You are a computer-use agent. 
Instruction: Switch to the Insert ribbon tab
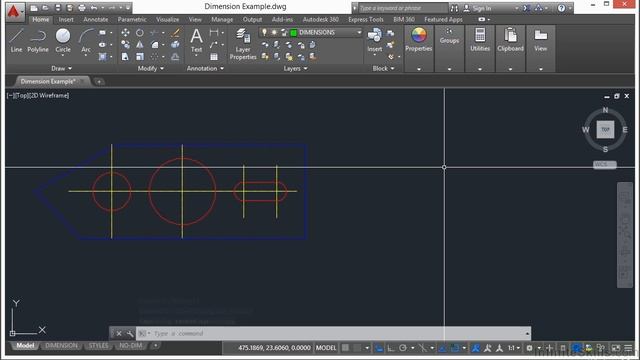(66, 19)
